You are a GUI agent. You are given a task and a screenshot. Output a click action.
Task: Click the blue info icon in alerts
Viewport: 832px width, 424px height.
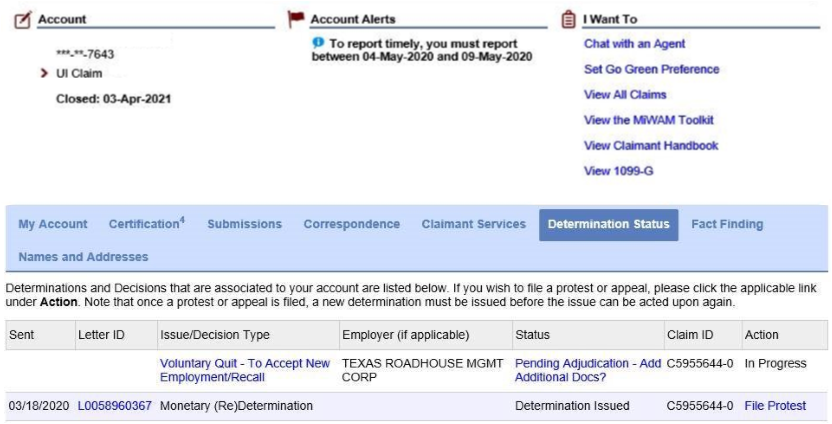point(318,43)
